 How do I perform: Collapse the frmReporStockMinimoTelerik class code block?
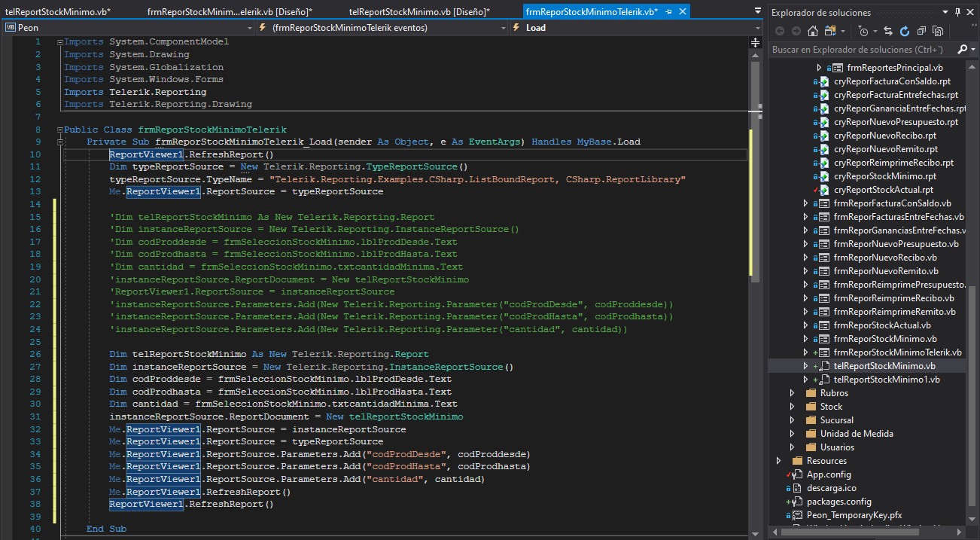59,130
